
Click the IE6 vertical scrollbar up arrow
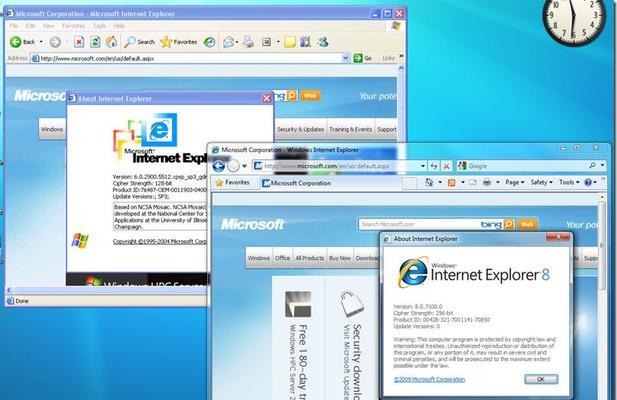401,68
